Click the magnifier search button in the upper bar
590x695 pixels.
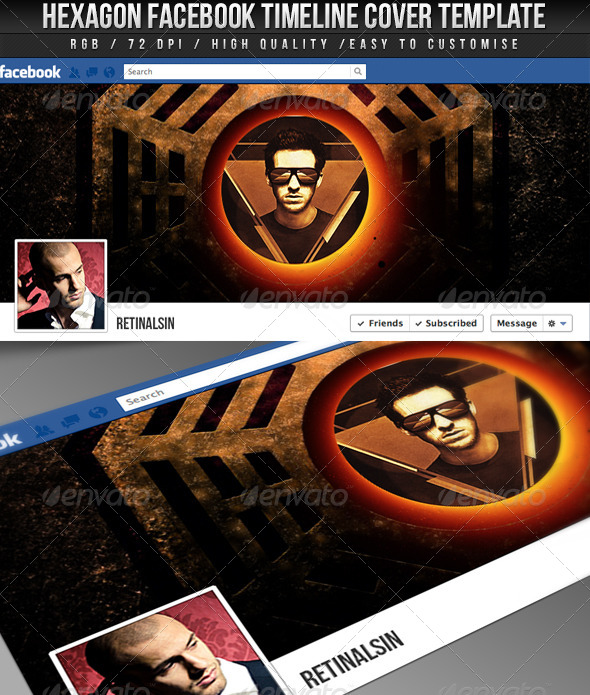point(358,71)
